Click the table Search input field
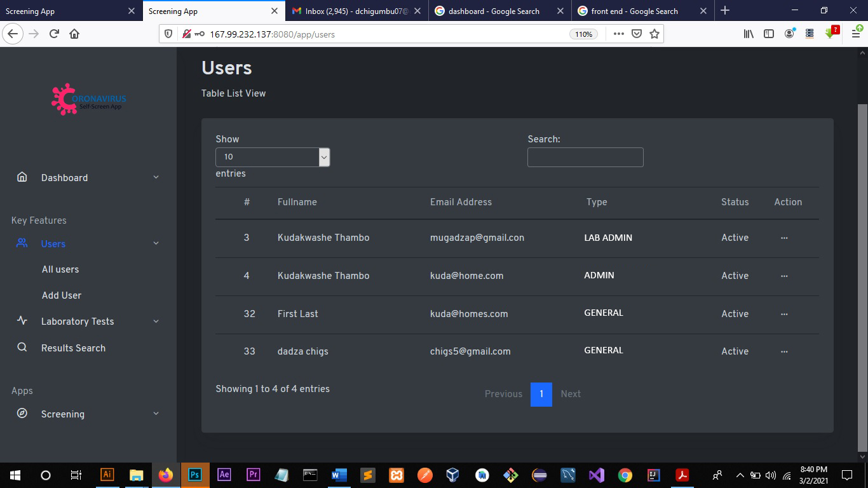This screenshot has height=488, width=868. (585, 157)
